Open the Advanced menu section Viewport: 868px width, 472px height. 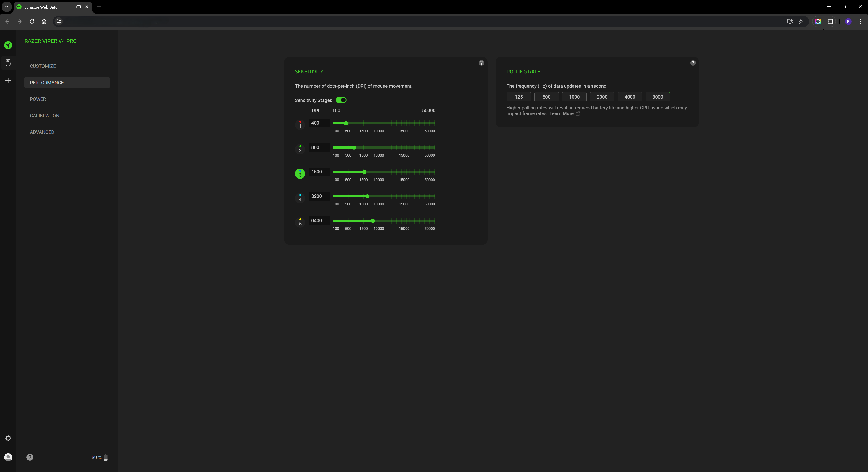pos(42,132)
